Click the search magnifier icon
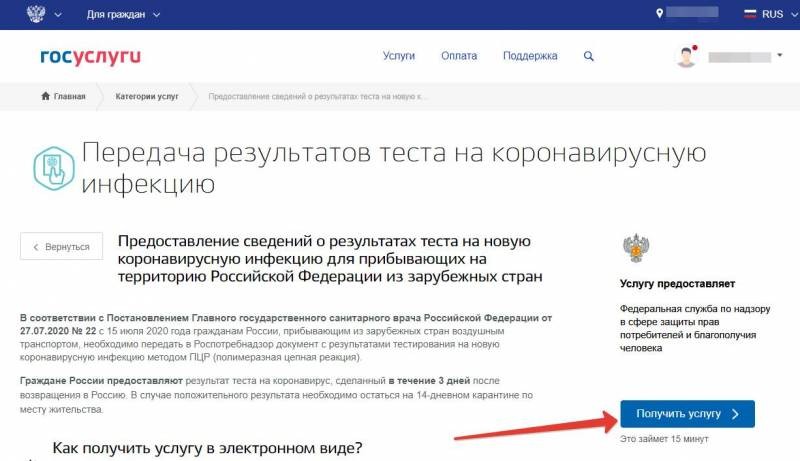 click(x=588, y=56)
